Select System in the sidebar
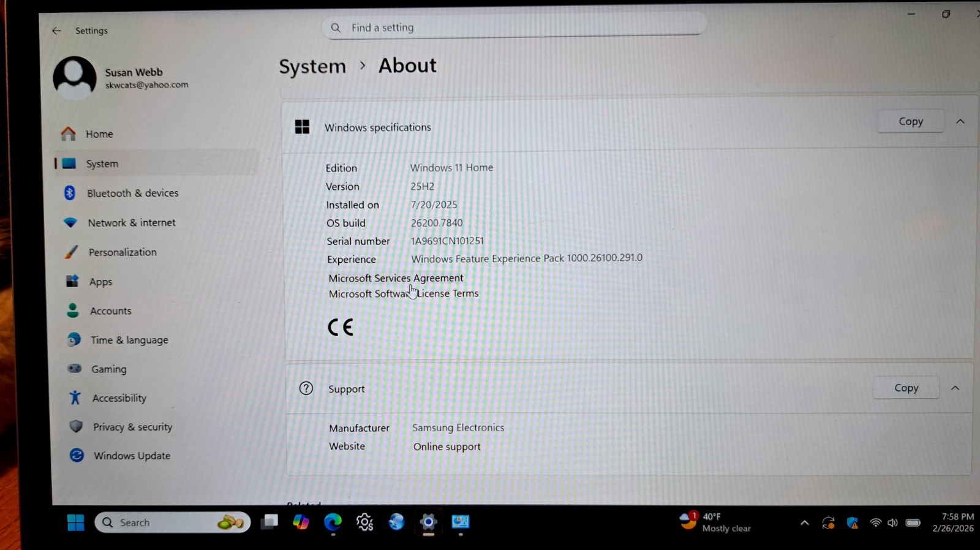The image size is (980, 550). click(156, 164)
